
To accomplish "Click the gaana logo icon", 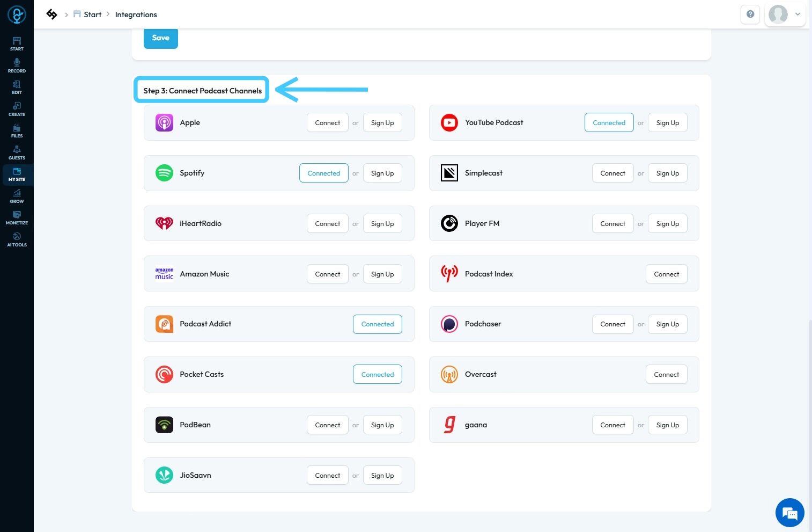I will (x=449, y=425).
